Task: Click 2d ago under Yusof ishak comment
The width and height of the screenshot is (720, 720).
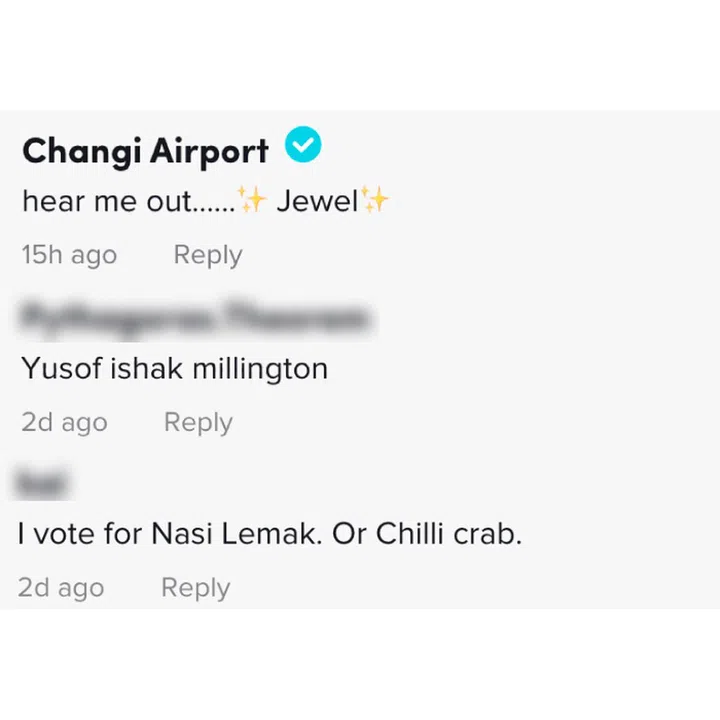Action: [64, 422]
